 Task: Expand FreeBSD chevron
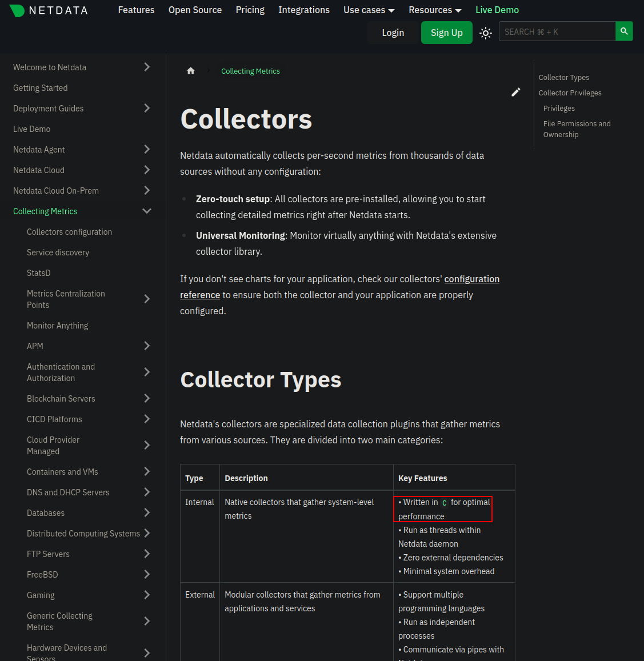pyautogui.click(x=147, y=575)
